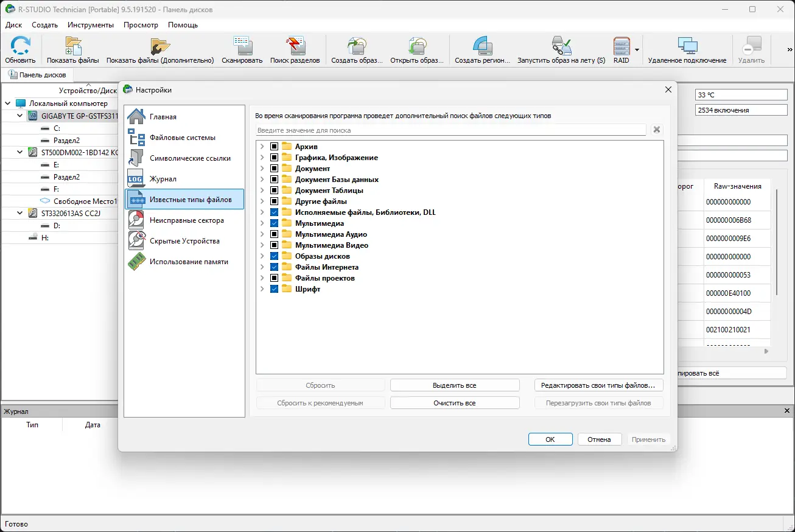Open the Поиск разделов tool
795x532 pixels.
pyautogui.click(x=296, y=49)
